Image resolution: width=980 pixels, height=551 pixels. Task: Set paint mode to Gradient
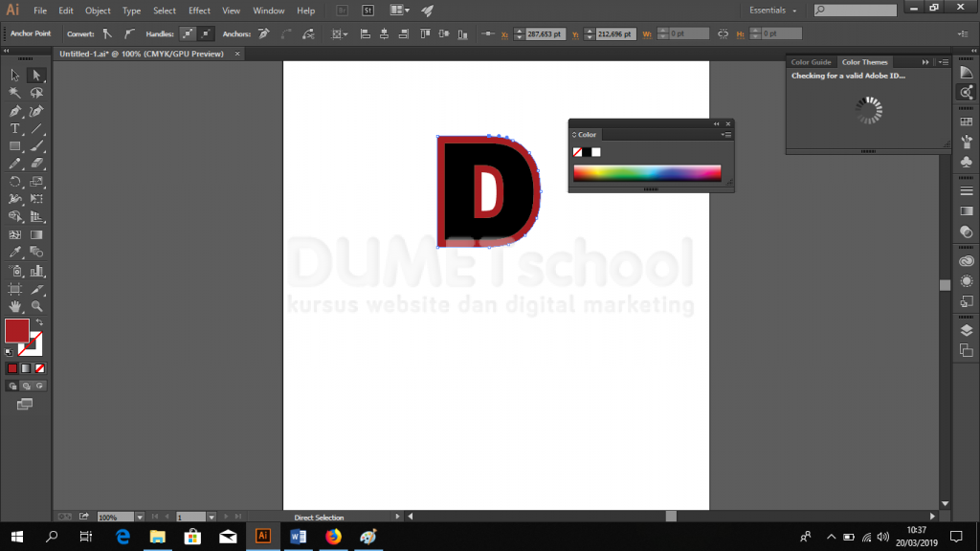point(26,368)
